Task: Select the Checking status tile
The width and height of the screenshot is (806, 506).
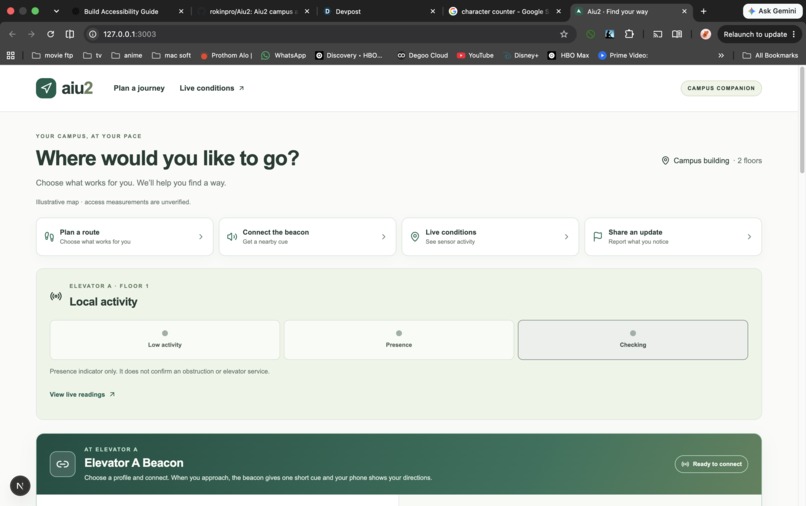Action: pyautogui.click(x=633, y=339)
